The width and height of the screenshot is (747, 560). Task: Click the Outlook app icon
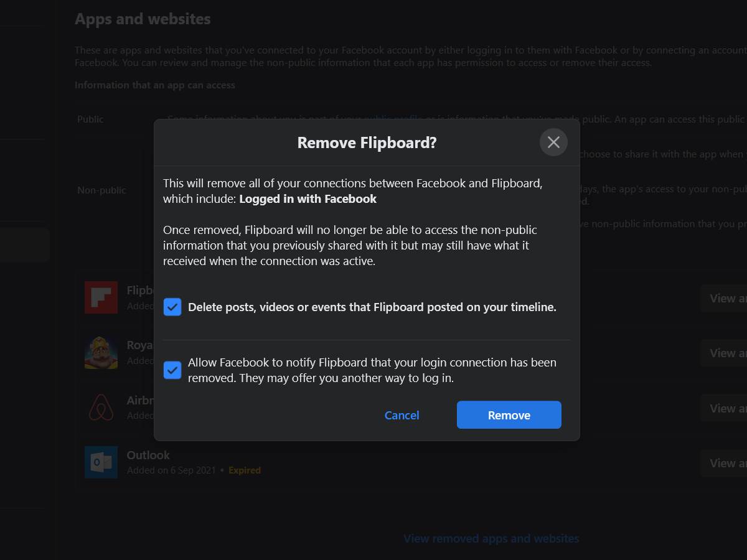pyautogui.click(x=101, y=462)
